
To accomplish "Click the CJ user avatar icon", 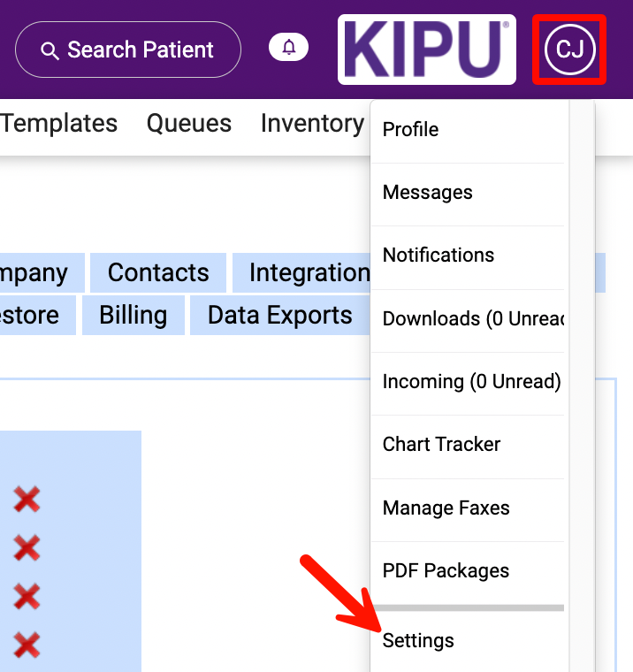I will pyautogui.click(x=570, y=50).
